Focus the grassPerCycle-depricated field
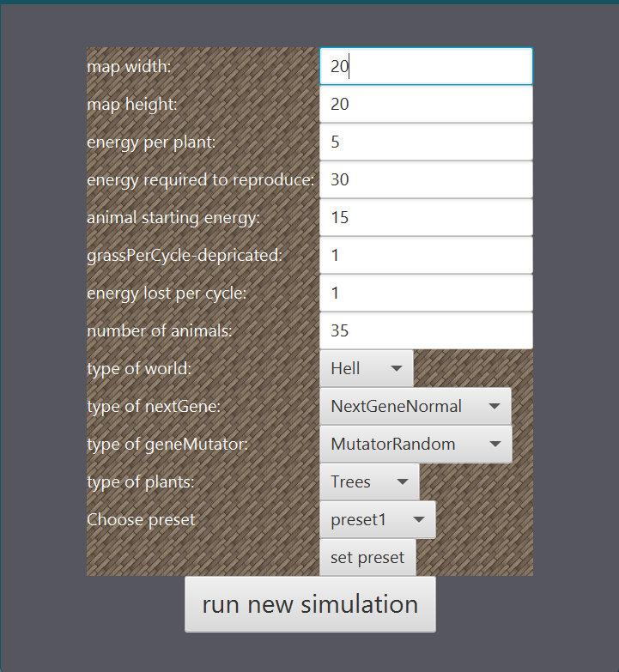The image size is (619, 672). [x=426, y=255]
